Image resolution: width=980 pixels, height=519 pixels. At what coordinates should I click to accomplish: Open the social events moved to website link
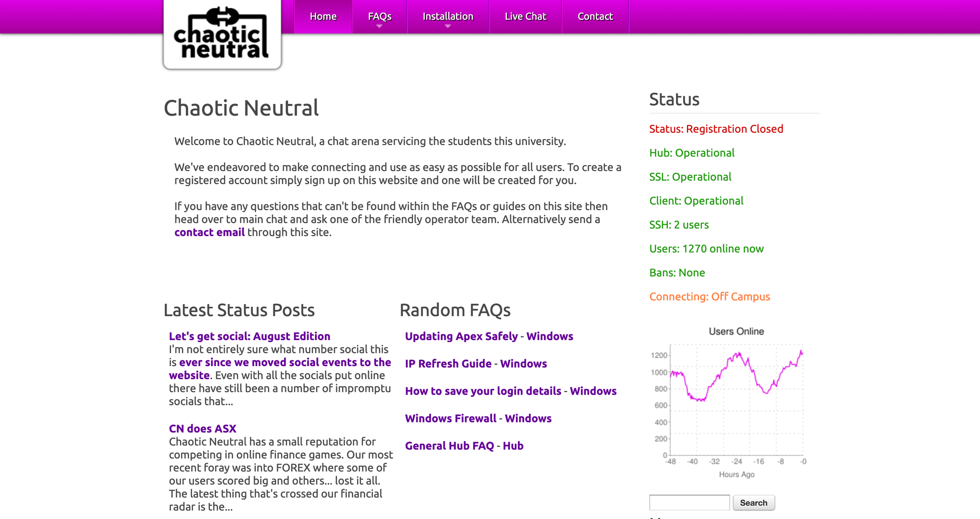pyautogui.click(x=285, y=363)
